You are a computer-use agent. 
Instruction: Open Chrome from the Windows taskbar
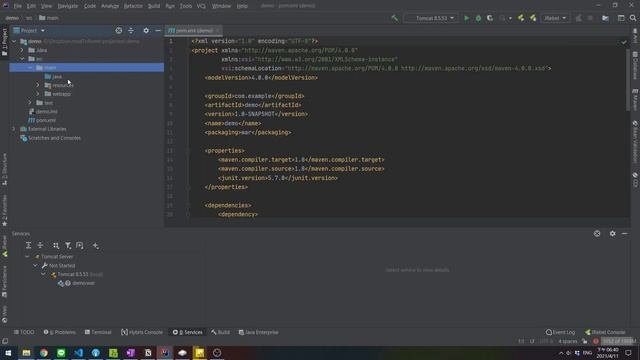44,353
